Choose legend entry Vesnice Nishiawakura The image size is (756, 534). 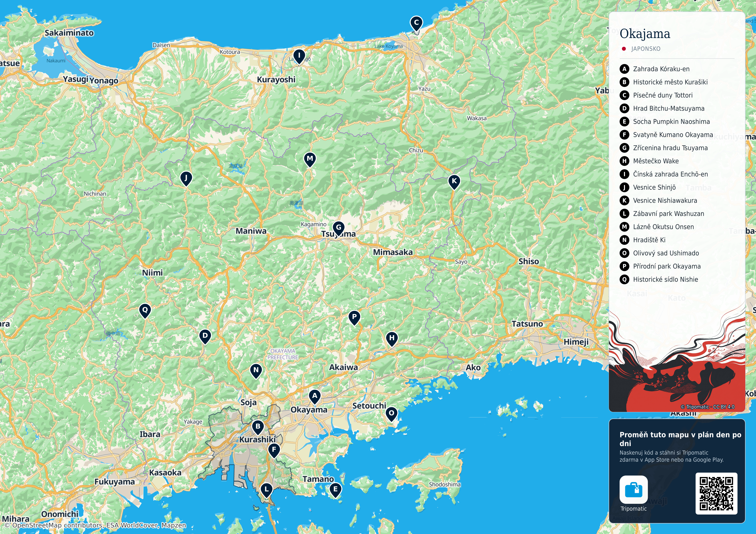[658, 201]
